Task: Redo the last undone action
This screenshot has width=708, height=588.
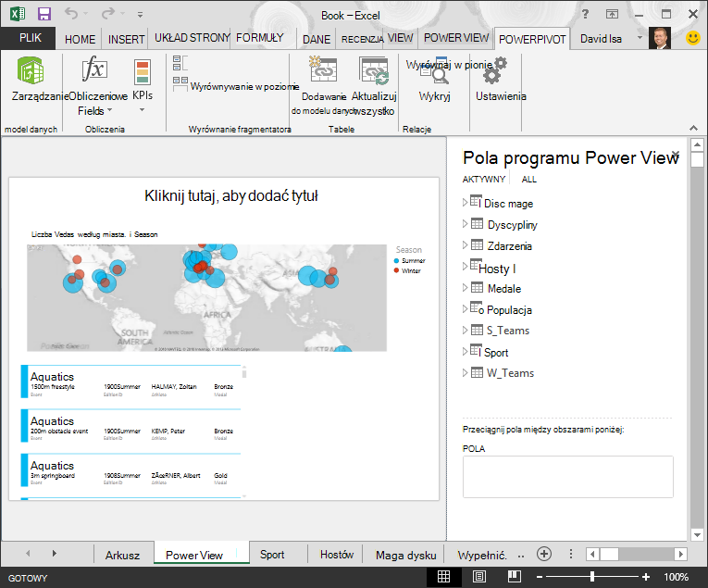Action: click(108, 14)
